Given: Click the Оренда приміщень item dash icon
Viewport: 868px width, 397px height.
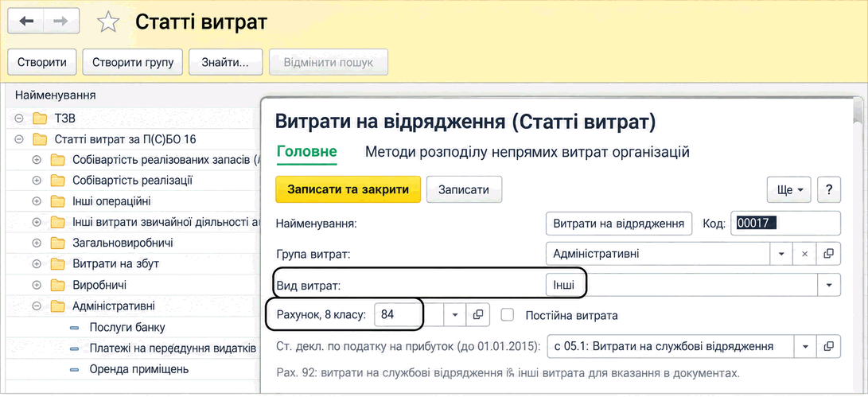Looking at the screenshot, I should tap(75, 369).
